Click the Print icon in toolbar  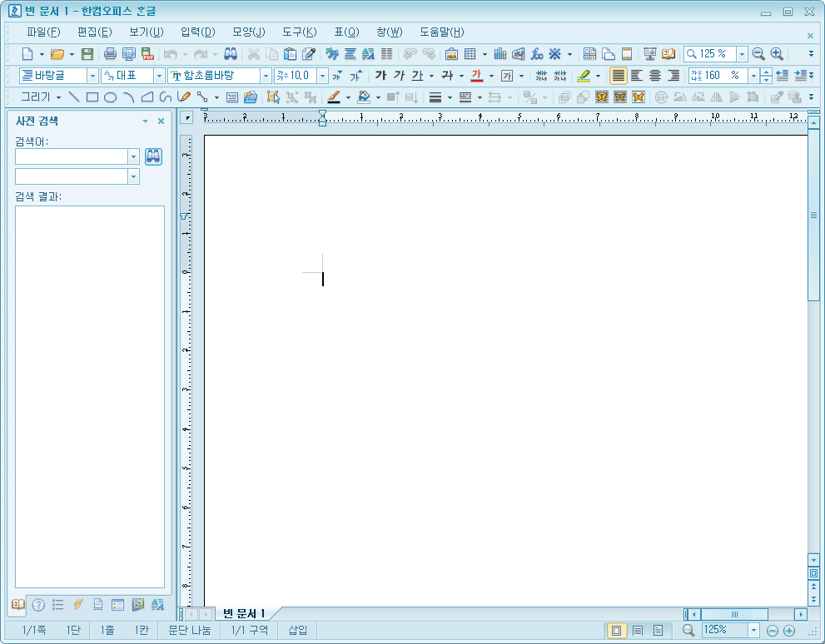110,54
